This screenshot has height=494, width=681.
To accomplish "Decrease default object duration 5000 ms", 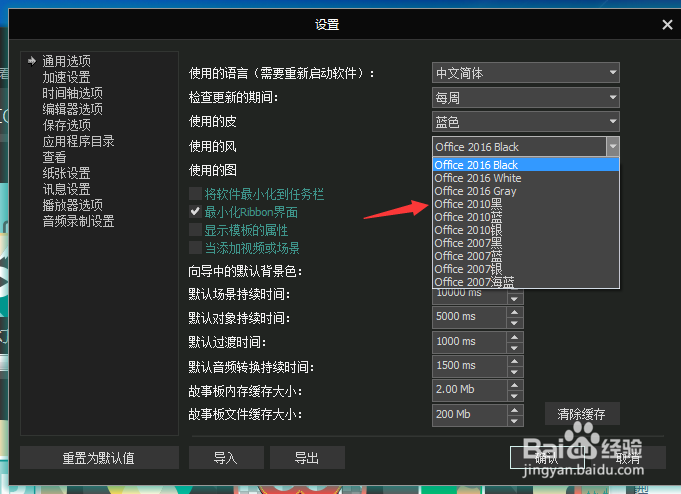I will click(515, 323).
